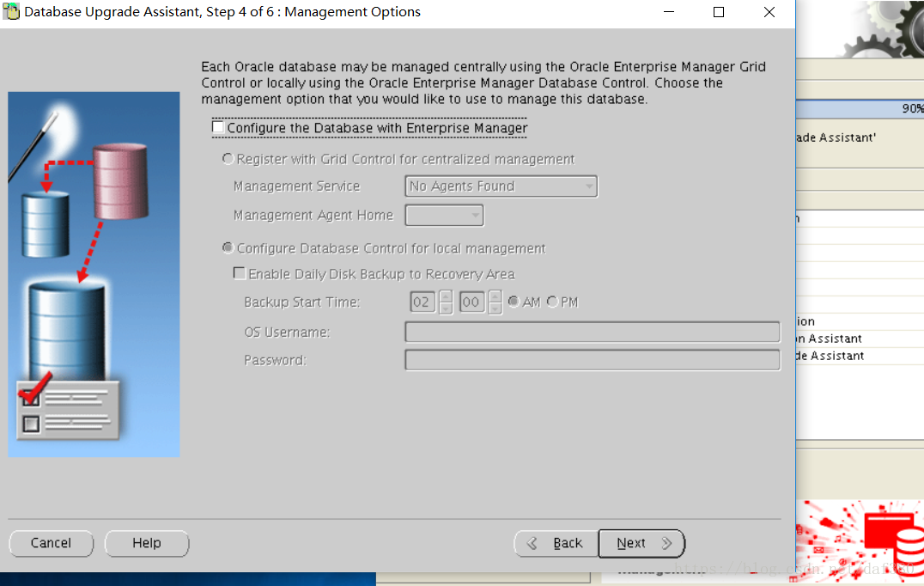Select Configure Database Control for local management
Screen dimensions: 924x586
click(x=228, y=248)
